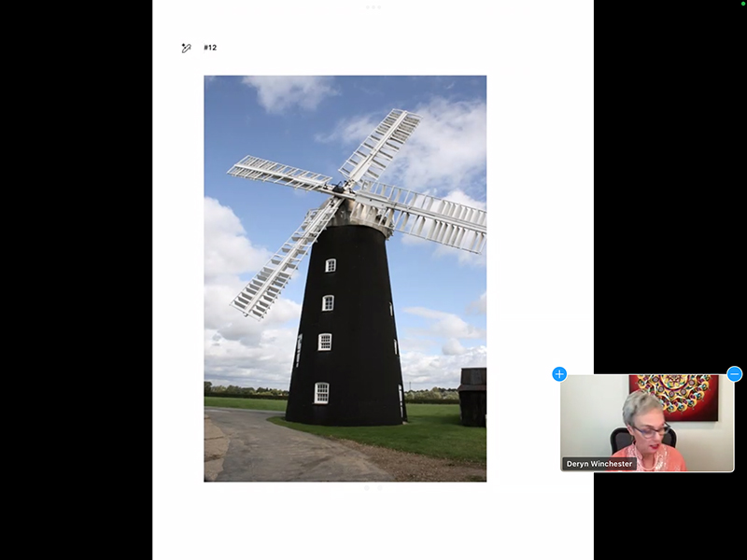Click the right page dot below photo
The width and height of the screenshot is (747, 560).
380,487
